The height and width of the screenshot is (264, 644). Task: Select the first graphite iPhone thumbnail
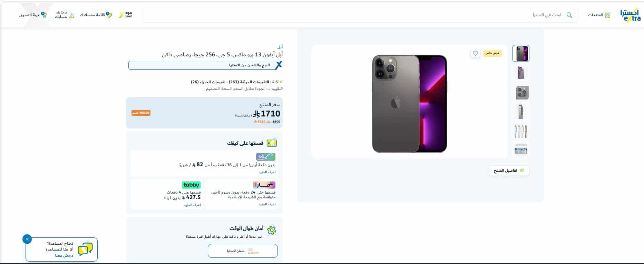(x=521, y=54)
